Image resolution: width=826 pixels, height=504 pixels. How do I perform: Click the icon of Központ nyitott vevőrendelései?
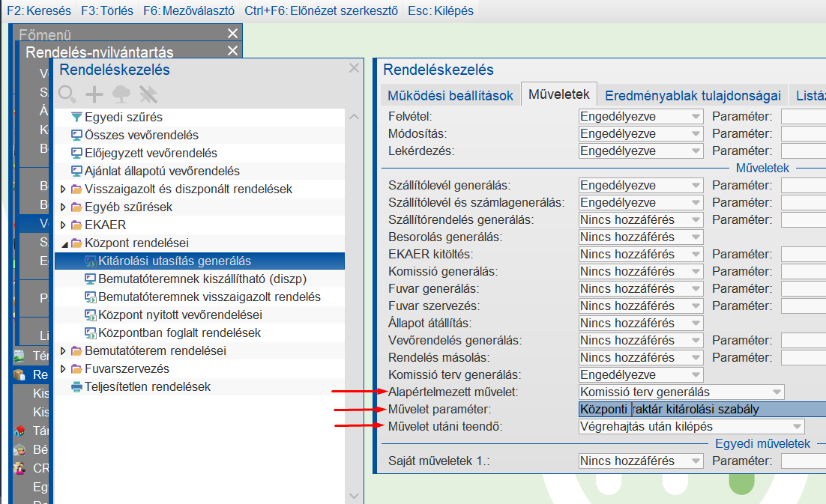pos(91,315)
